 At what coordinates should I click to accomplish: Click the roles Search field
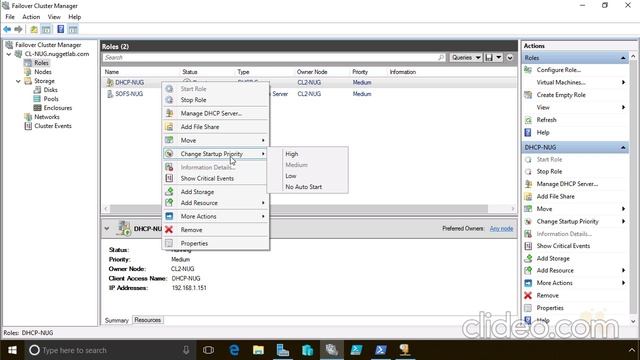[274, 58]
